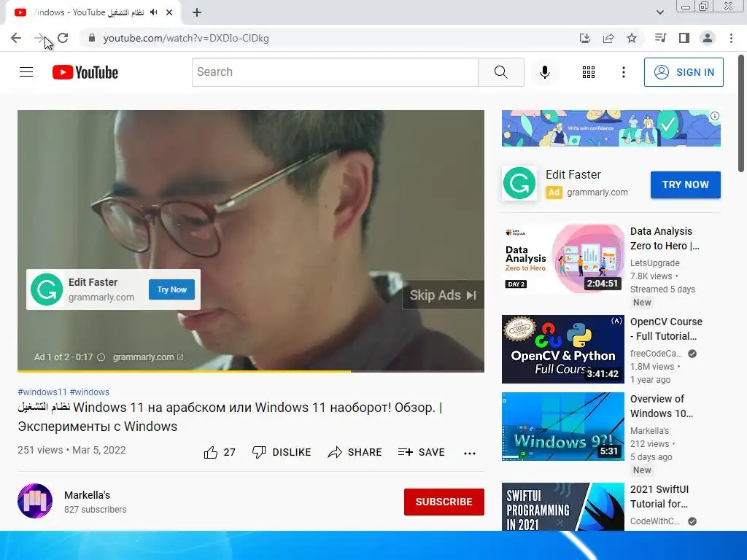Image resolution: width=747 pixels, height=560 pixels.
Task: Open SwiftUI Programming 2021 thumbnail
Action: tap(563, 507)
